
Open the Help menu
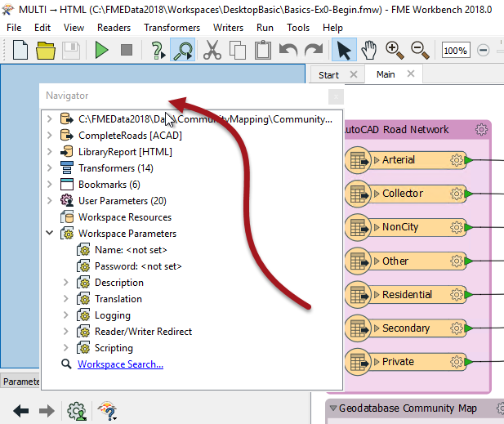(x=332, y=28)
